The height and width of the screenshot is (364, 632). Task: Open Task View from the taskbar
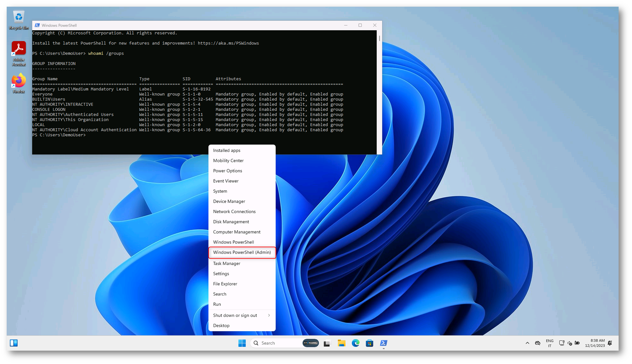click(x=327, y=343)
